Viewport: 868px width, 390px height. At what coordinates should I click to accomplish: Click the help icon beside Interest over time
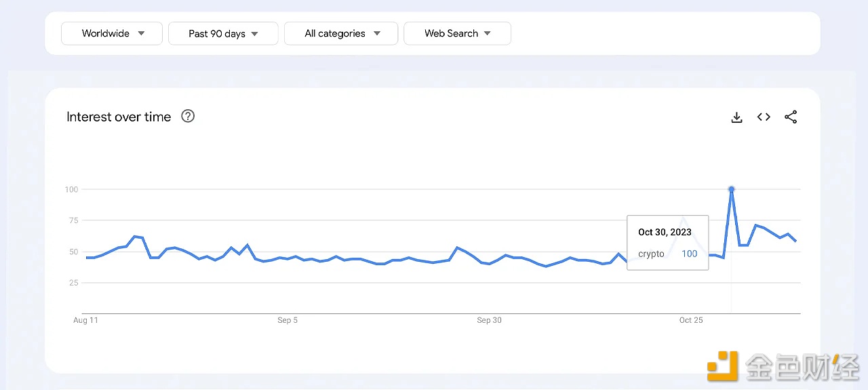coord(188,116)
